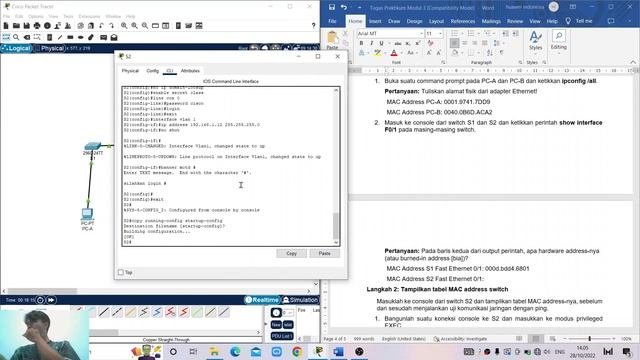Click the help question mark in Packet Tracer
The height and width of the screenshot is (360, 640).
point(313,26)
